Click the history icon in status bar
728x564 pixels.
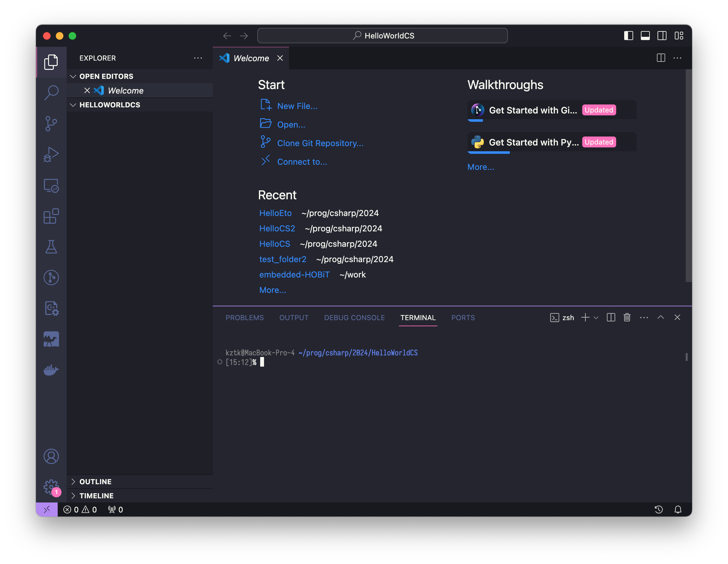[x=659, y=510]
